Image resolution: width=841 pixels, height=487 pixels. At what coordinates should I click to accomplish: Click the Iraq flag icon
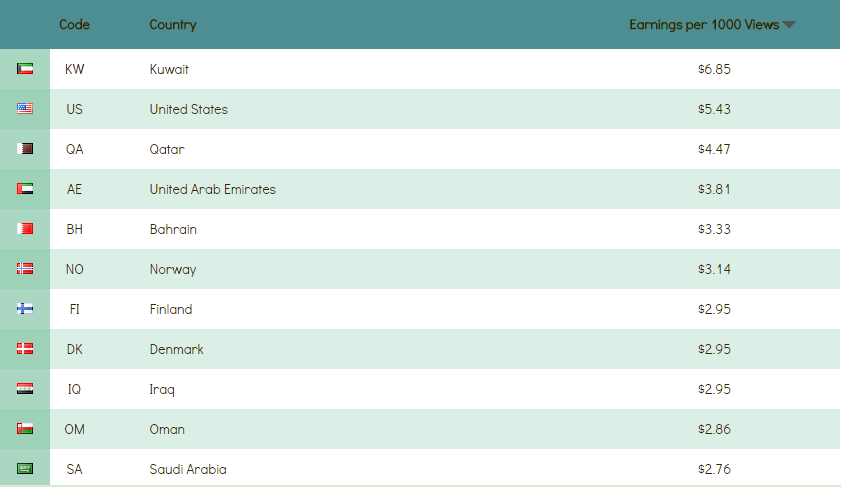tap(25, 389)
